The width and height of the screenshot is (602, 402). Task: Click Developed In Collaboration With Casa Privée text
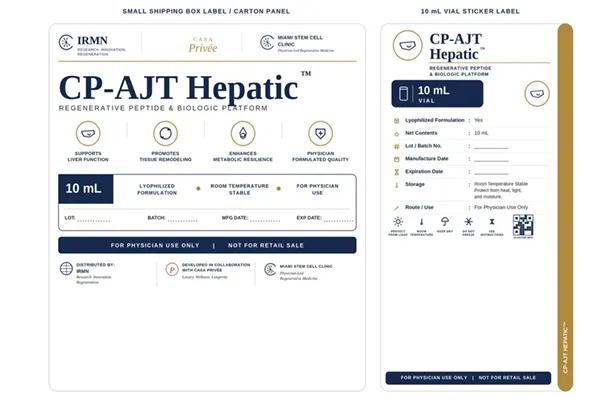pyautogui.click(x=216, y=267)
